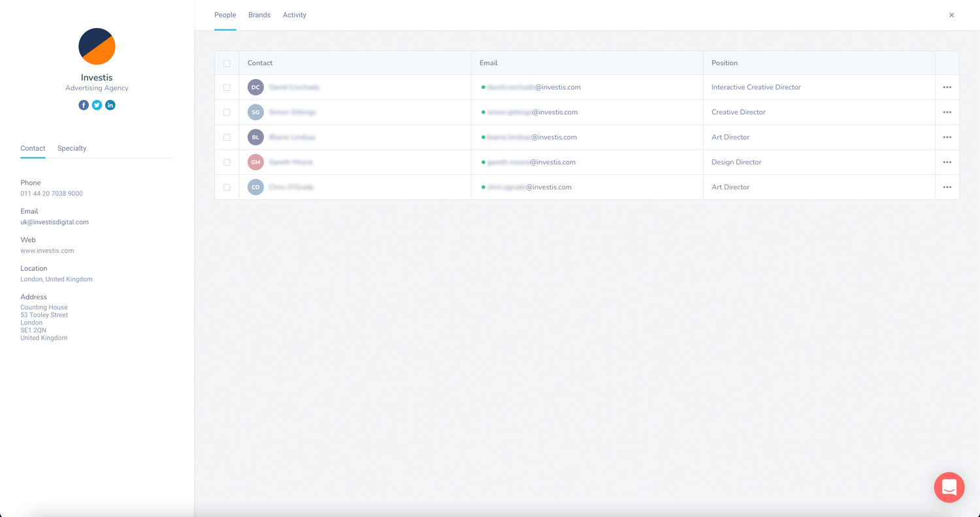The height and width of the screenshot is (517, 980).
Task: Open the chat support widget
Action: pyautogui.click(x=949, y=487)
